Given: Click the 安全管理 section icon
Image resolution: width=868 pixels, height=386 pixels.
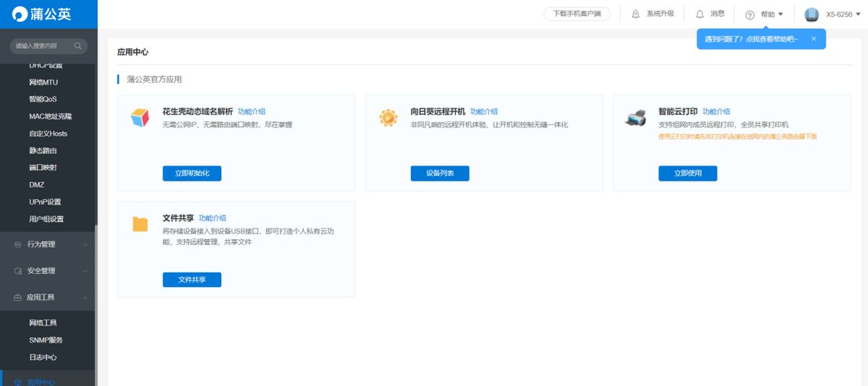Looking at the screenshot, I should pyautogui.click(x=18, y=271).
